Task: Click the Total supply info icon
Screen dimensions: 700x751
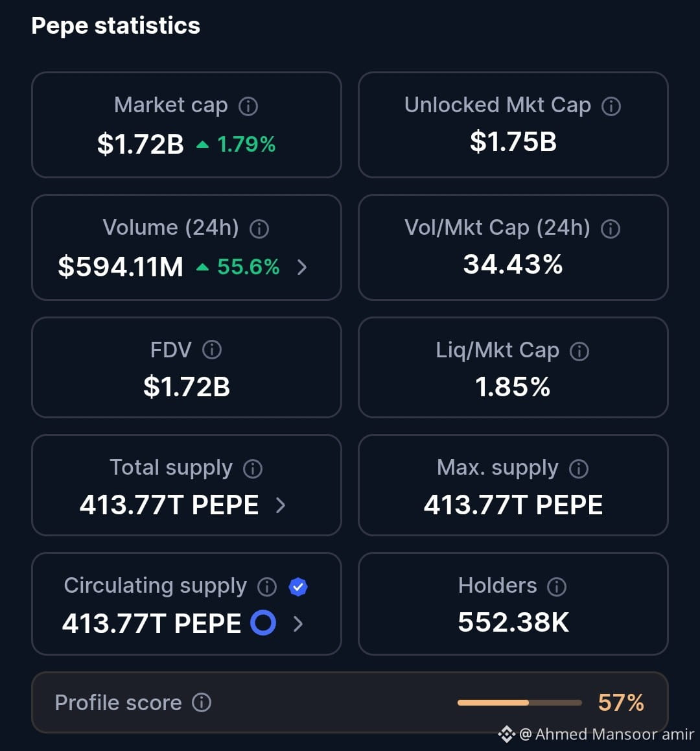Action: coord(253,468)
